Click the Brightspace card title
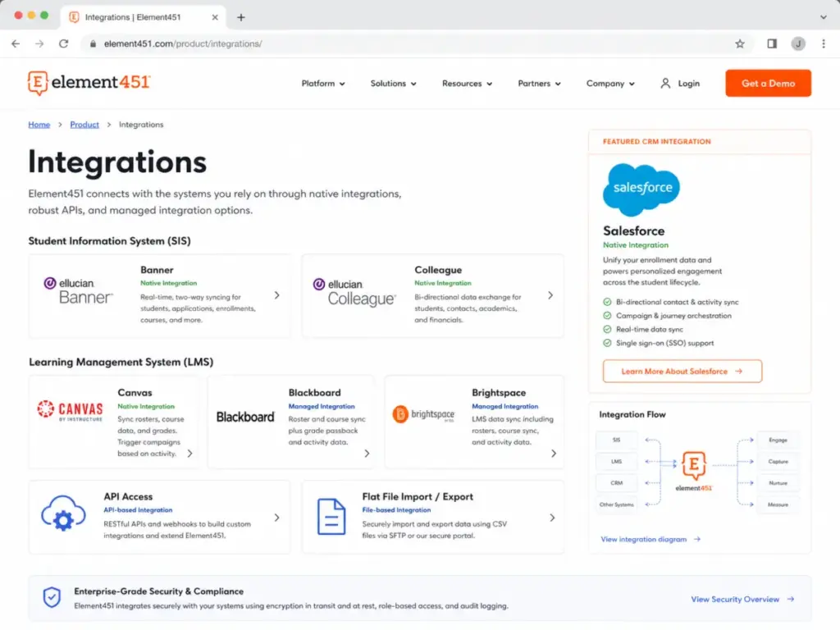Image resolution: width=840 pixels, height=630 pixels. 499,393
